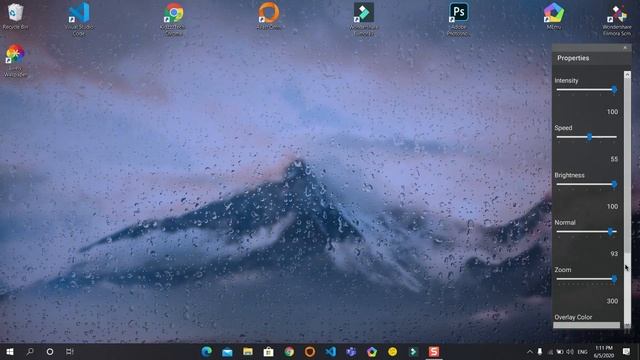The width and height of the screenshot is (640, 360).
Task: Show hidden system tray icons
Action: point(530,351)
